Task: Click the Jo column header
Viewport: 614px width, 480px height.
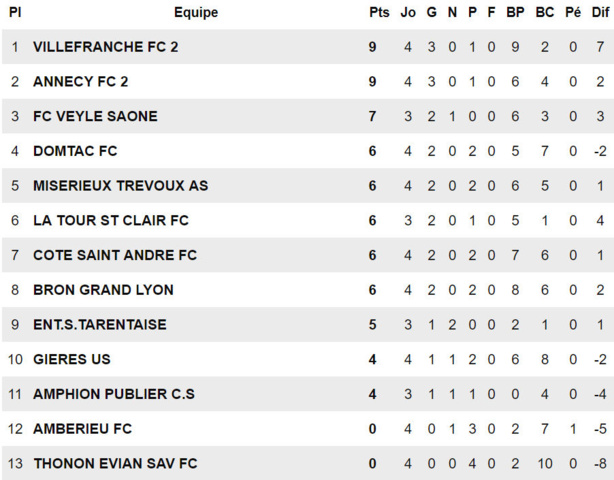Action: click(x=408, y=13)
